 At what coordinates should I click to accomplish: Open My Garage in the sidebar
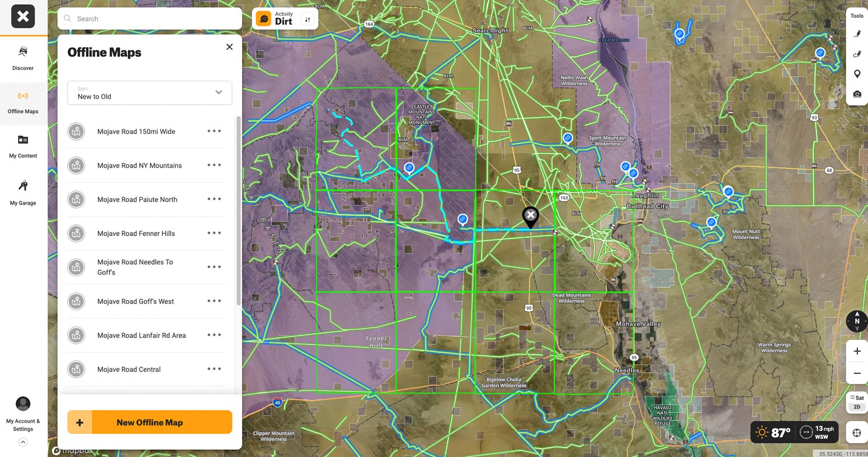coord(23,191)
